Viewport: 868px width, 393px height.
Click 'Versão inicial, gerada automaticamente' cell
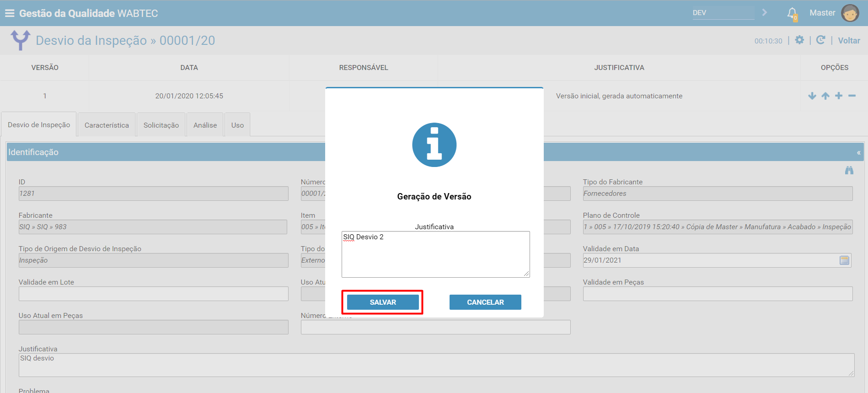pyautogui.click(x=619, y=96)
